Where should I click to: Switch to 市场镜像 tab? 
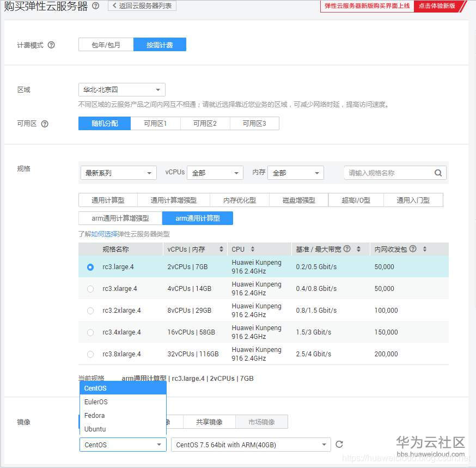coord(261,422)
